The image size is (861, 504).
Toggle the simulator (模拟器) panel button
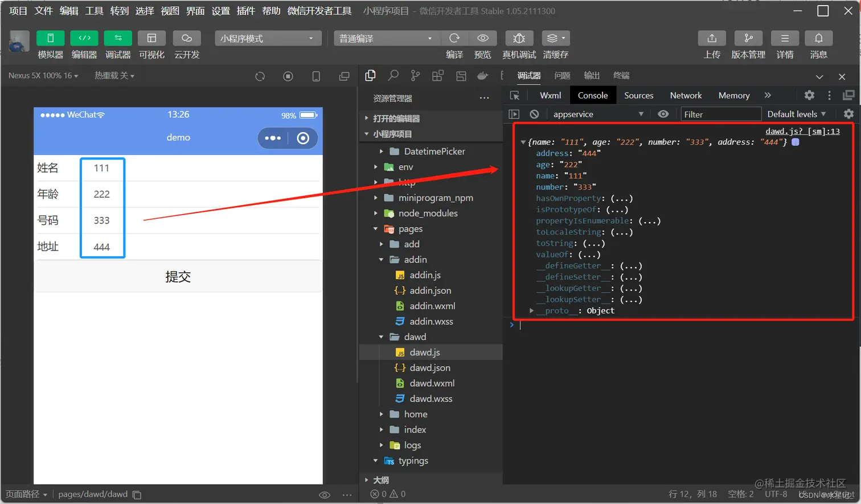tap(50, 38)
